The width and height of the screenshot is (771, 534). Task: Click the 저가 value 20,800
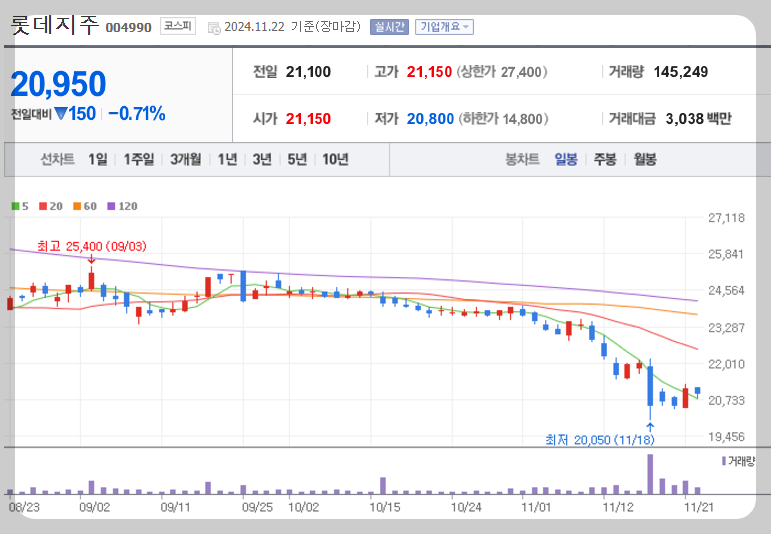coord(430,119)
